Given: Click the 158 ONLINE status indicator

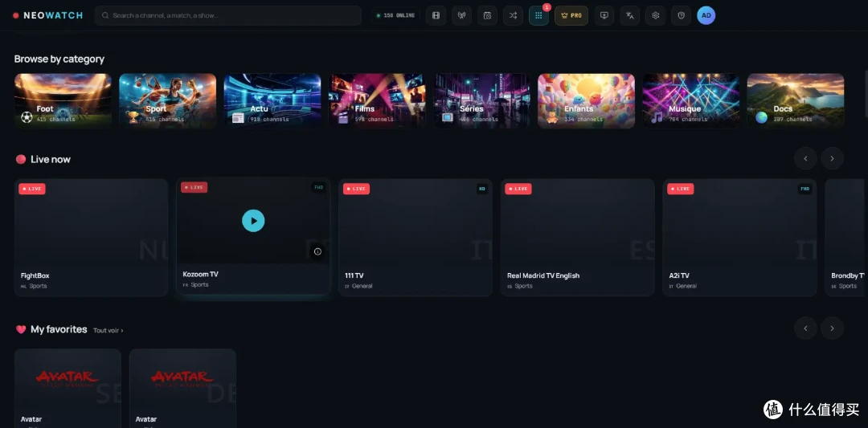Looking at the screenshot, I should 395,15.
